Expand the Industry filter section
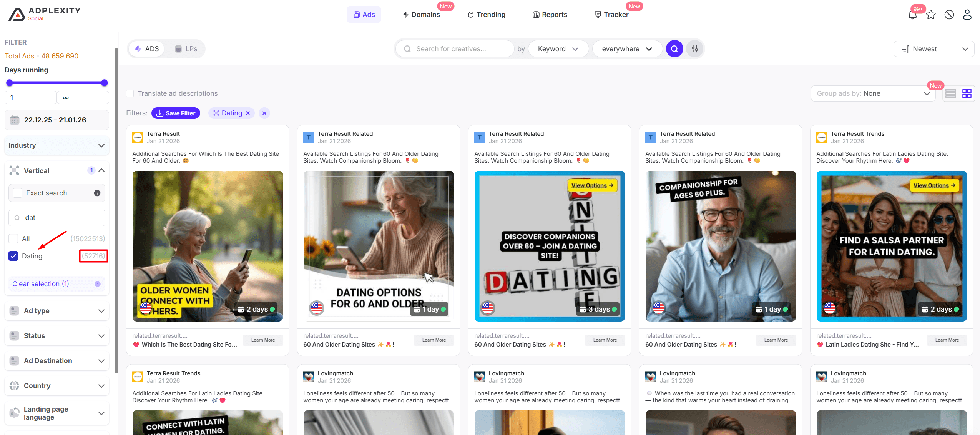Screen dimensions: 980x435 [x=57, y=145]
